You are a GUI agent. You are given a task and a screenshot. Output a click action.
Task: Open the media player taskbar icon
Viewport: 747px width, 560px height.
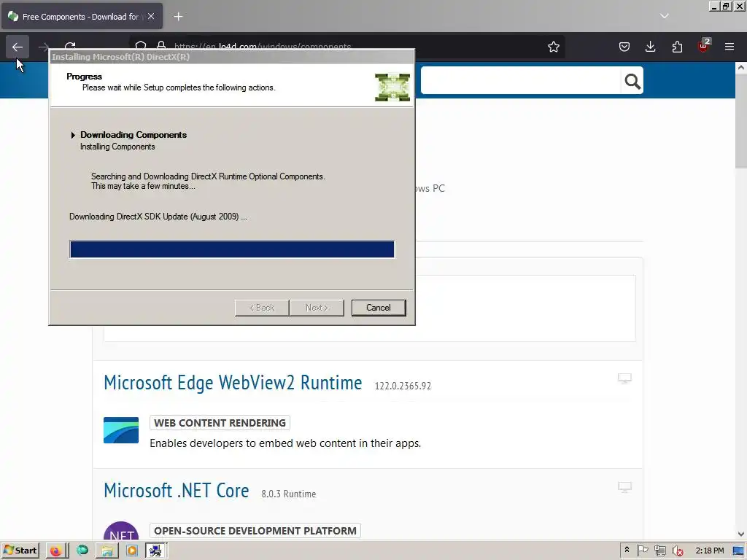tap(132, 551)
